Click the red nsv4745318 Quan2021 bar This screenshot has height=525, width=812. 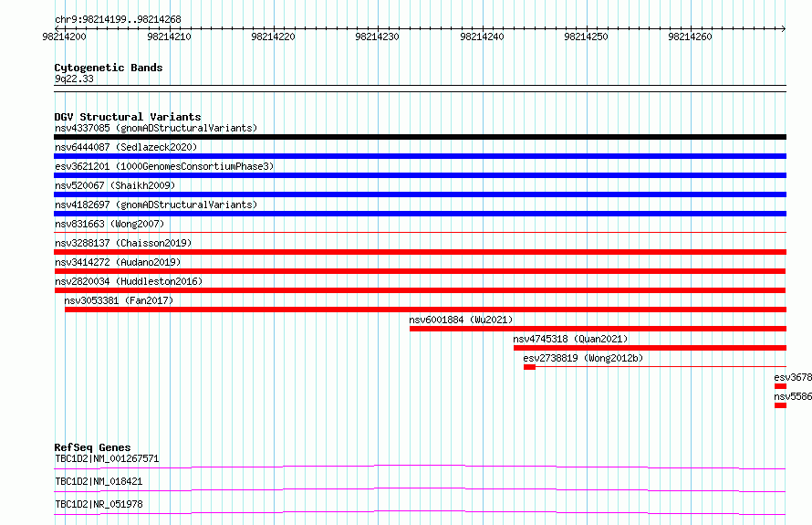click(650, 348)
